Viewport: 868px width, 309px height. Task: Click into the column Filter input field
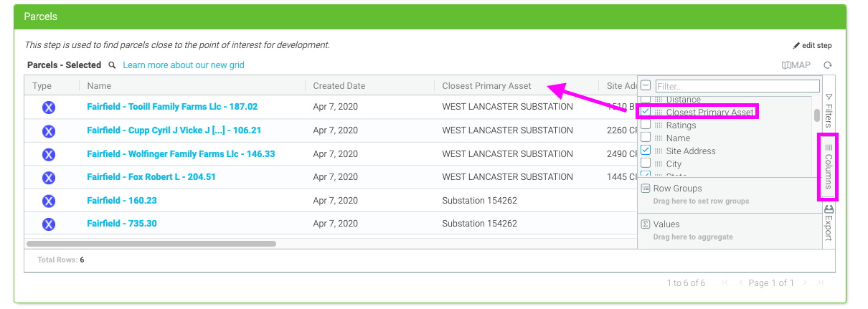[x=737, y=86]
